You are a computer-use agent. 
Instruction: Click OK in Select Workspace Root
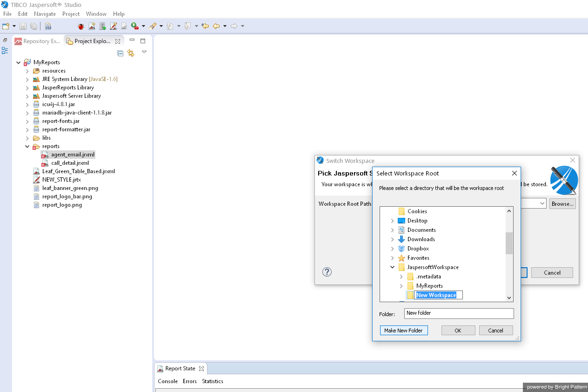[x=458, y=330]
